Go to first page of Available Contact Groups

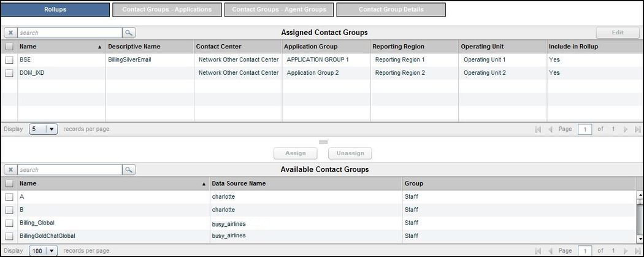[x=538, y=251]
